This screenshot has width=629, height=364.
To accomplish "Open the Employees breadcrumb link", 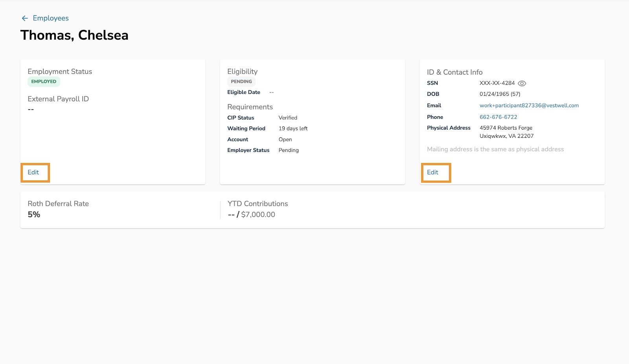I will pyautogui.click(x=51, y=18).
